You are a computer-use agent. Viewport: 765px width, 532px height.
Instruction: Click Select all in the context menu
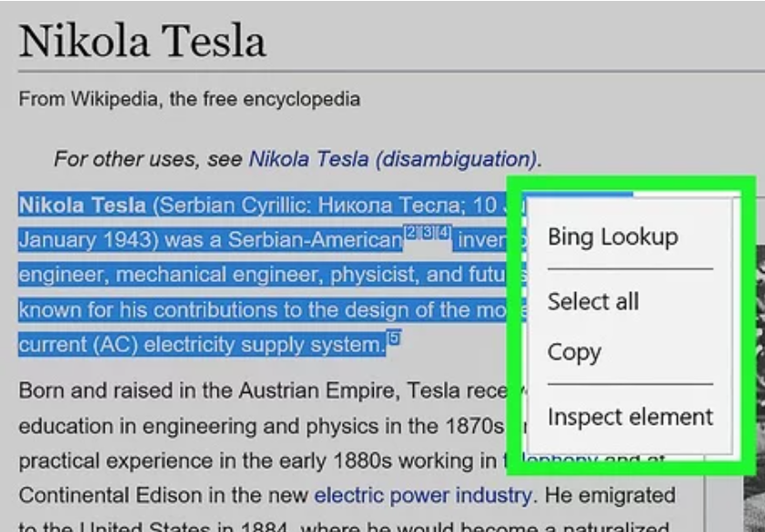coord(593,302)
